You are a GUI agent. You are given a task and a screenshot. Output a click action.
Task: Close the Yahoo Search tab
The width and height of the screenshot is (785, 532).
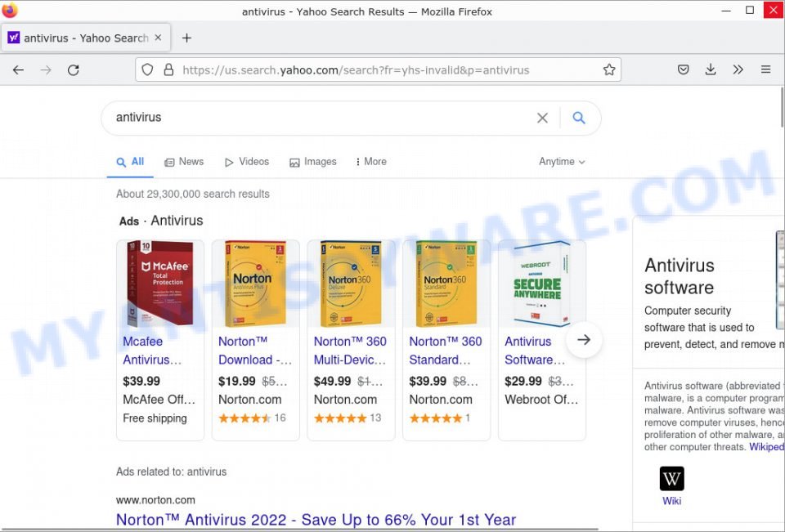coord(158,38)
